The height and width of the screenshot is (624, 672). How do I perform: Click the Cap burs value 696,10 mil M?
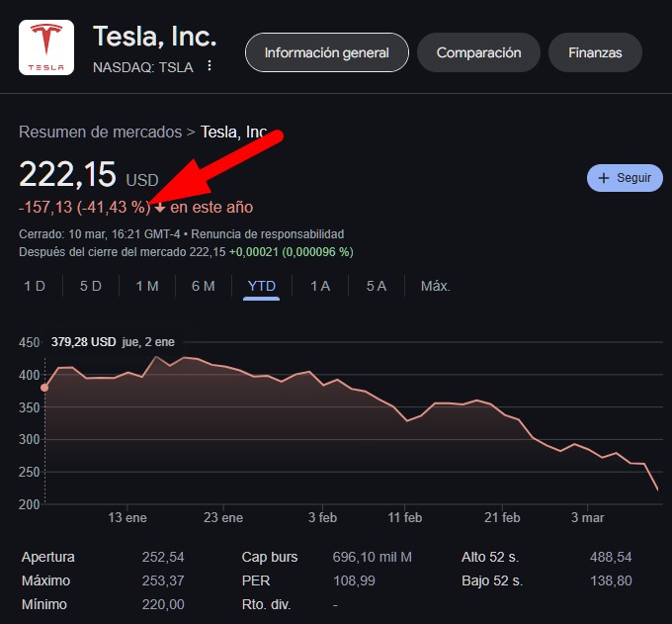[x=372, y=557]
